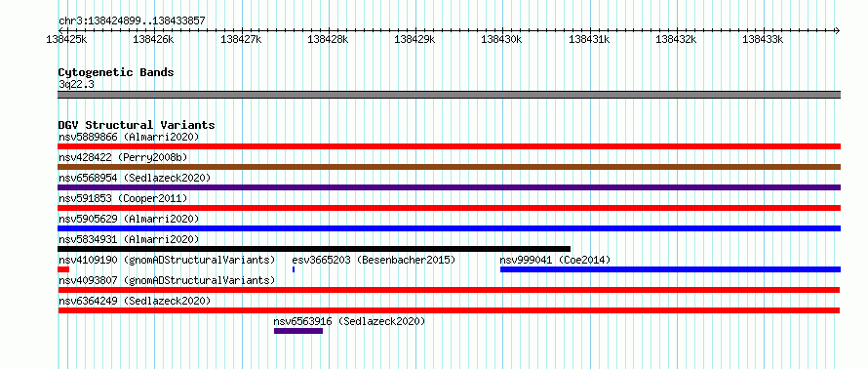Select the nsv6364249 (Sedlazeck2020) label
Image resolution: width=868 pixels, height=369 pixels.
135,301
